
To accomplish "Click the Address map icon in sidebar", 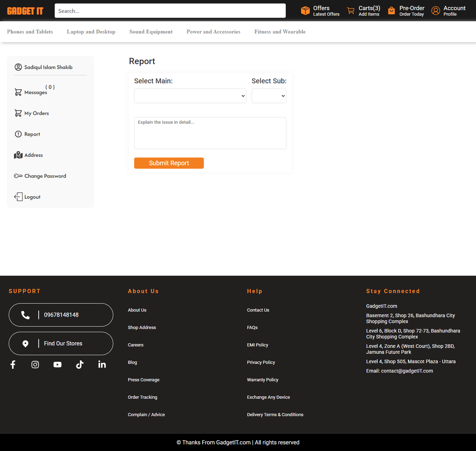I will tap(18, 155).
